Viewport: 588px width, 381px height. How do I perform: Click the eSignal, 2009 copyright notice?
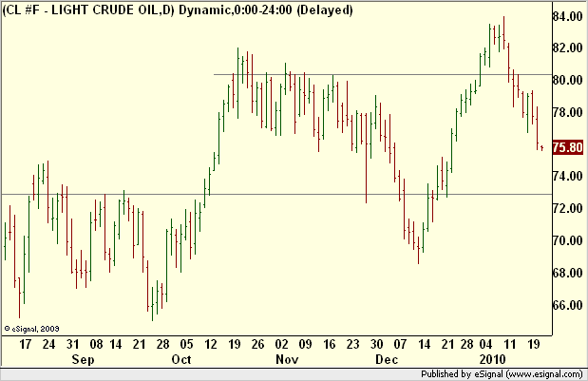pos(31,329)
